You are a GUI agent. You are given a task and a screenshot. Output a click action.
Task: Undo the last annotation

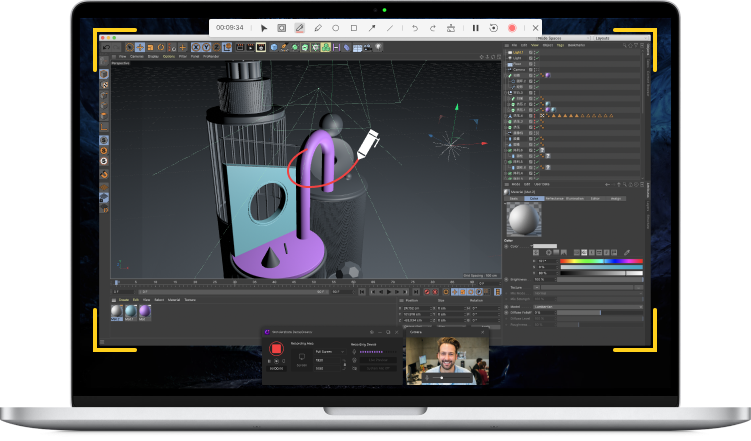[415, 28]
